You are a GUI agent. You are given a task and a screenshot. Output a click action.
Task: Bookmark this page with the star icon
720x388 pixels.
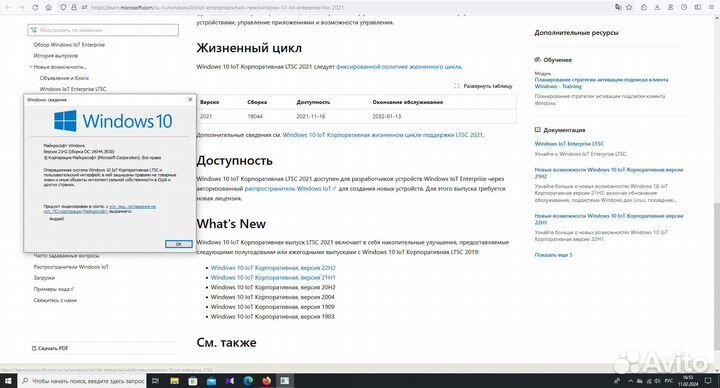click(x=629, y=7)
